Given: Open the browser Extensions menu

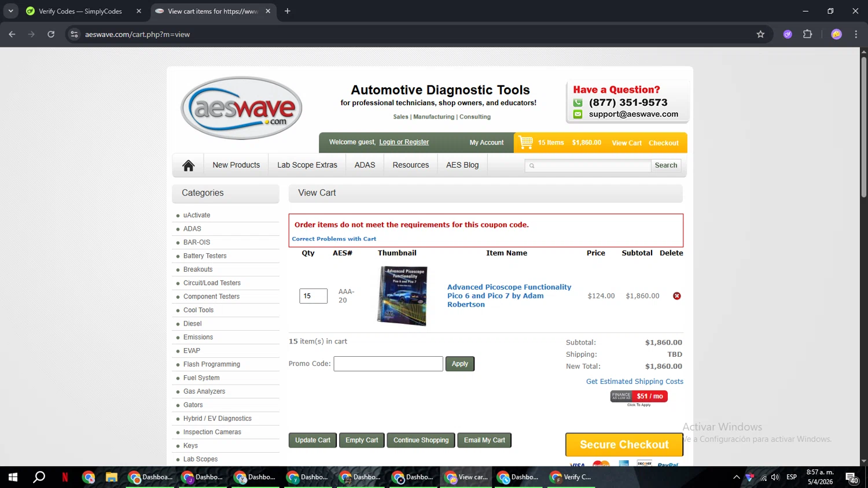Looking at the screenshot, I should pyautogui.click(x=808, y=34).
